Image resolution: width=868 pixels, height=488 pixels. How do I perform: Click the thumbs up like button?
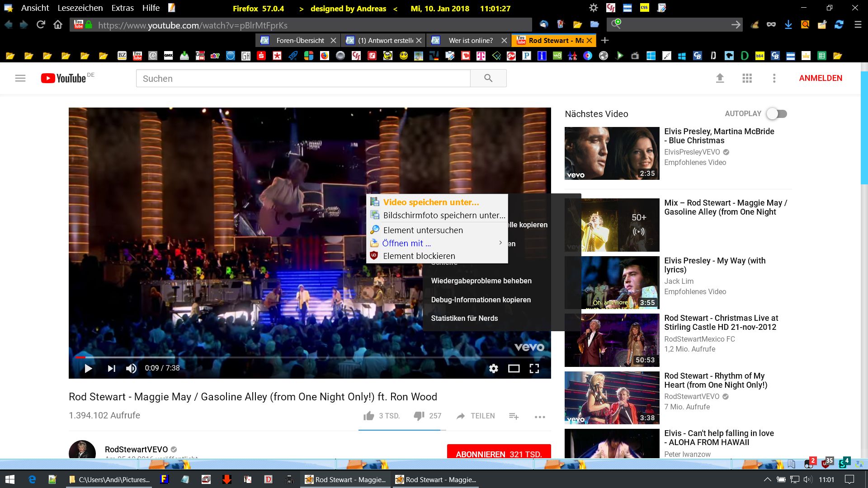(369, 416)
